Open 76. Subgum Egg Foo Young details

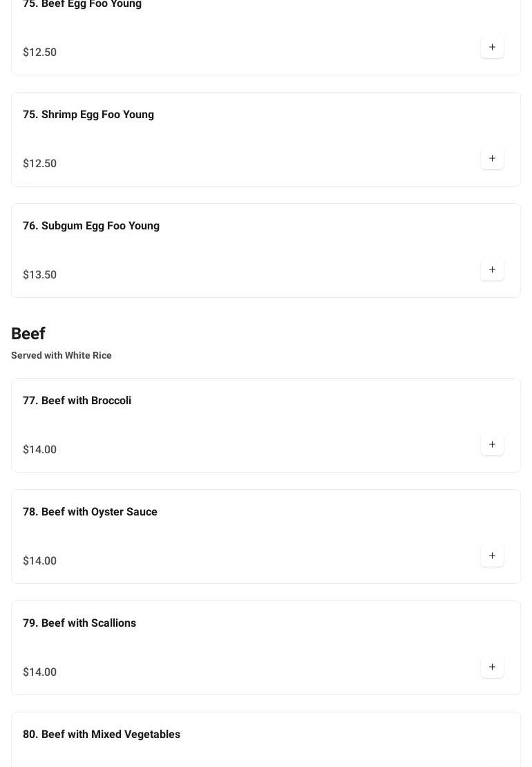point(91,226)
